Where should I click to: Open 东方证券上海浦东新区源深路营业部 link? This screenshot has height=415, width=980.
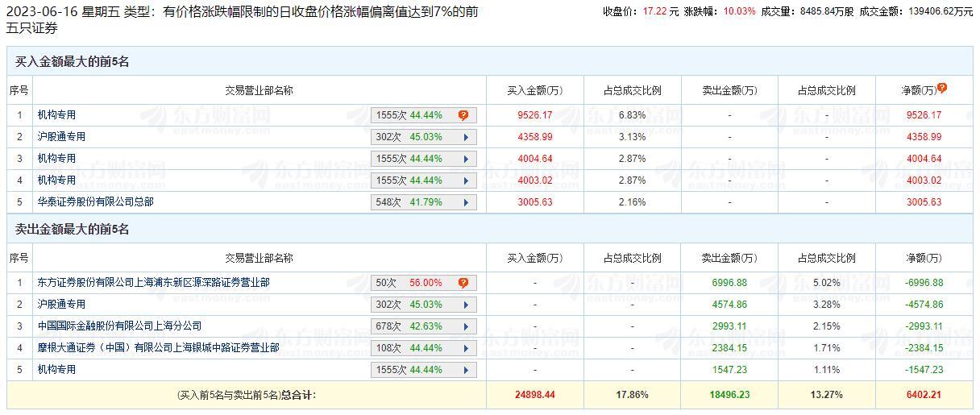pyautogui.click(x=153, y=283)
